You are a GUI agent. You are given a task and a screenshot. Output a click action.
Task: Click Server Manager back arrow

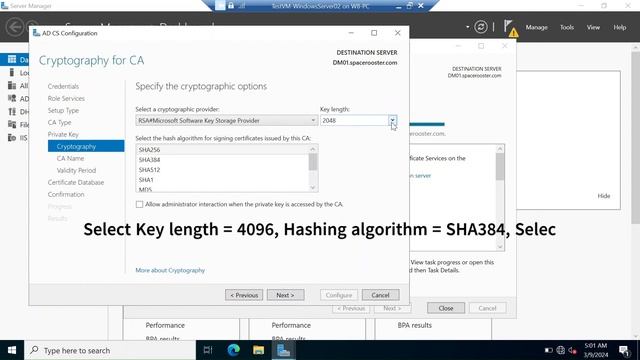15,27
